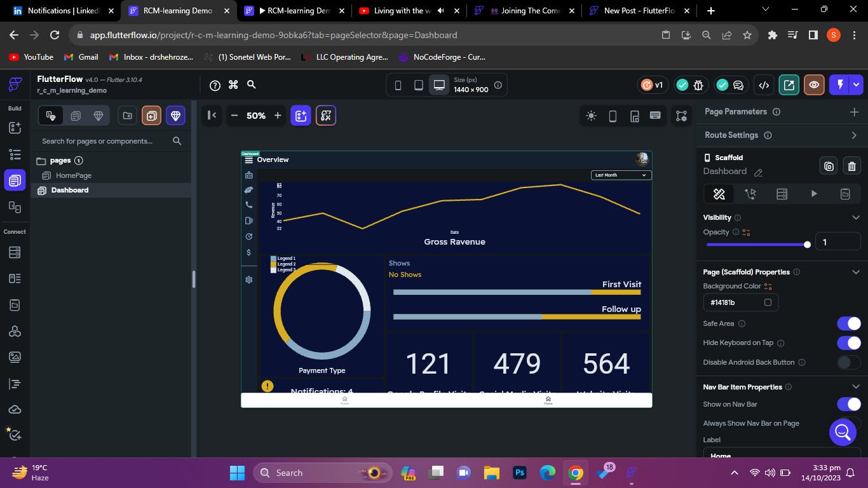868x488 pixels.
Task: Select the tablet canvas device
Action: coord(418,85)
